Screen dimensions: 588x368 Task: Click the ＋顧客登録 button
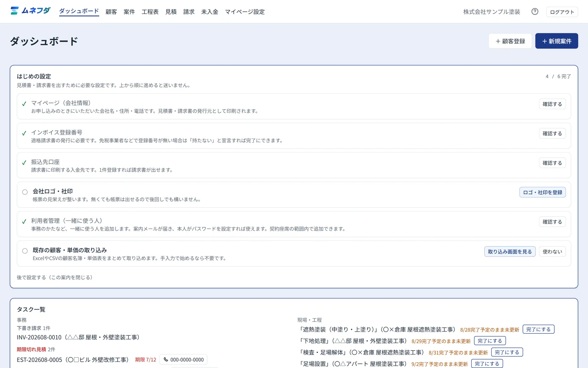click(510, 41)
